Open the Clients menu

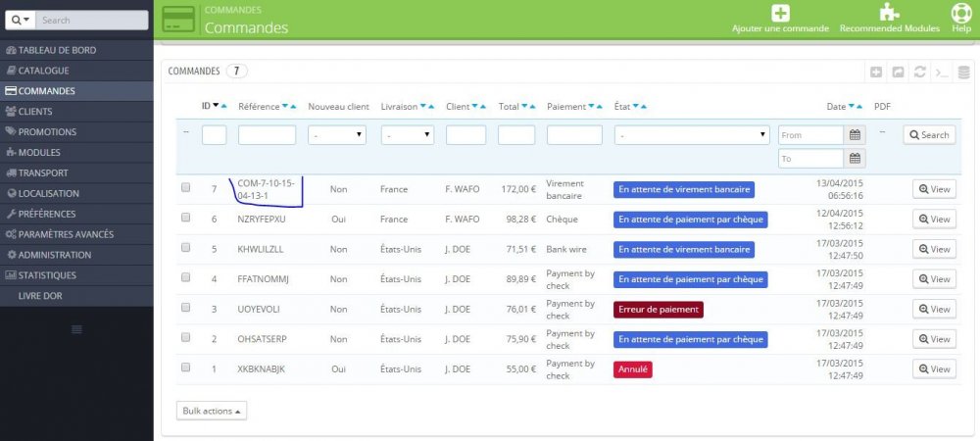76,111
